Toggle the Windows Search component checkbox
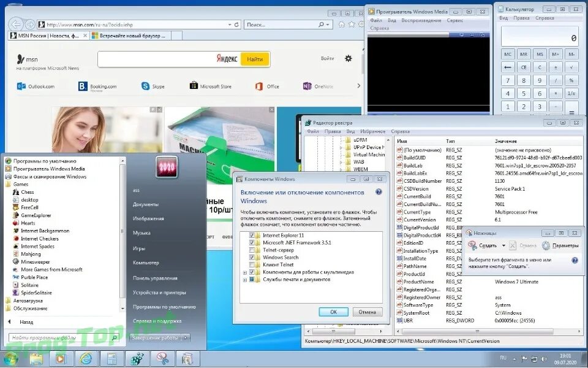588x368 pixels. pos(252,257)
